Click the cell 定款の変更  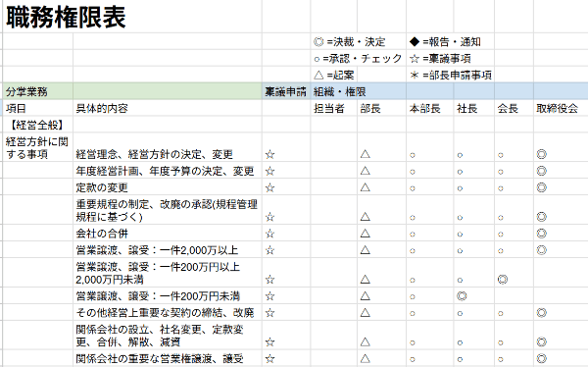(168, 187)
